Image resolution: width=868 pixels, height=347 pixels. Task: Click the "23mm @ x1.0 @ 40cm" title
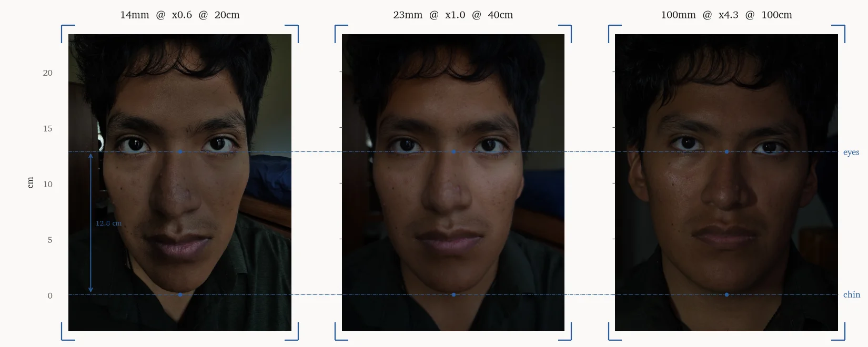[453, 15]
